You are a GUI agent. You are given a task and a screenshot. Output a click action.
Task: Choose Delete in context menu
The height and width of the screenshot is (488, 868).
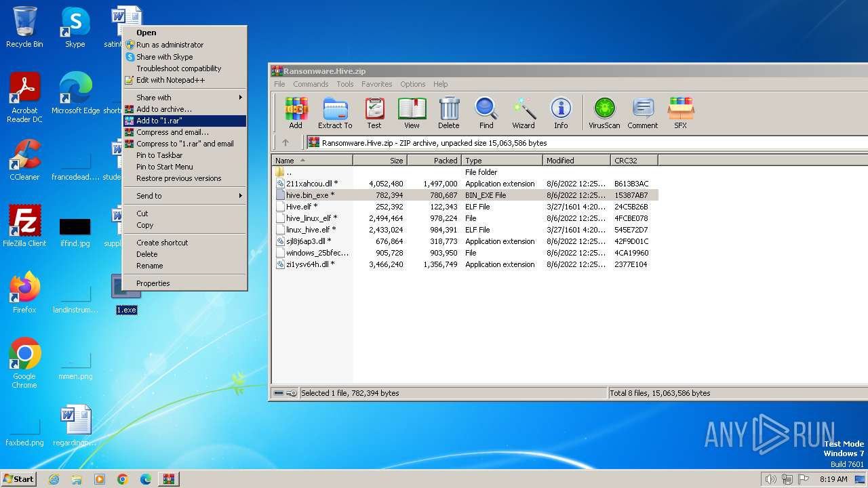click(x=184, y=254)
